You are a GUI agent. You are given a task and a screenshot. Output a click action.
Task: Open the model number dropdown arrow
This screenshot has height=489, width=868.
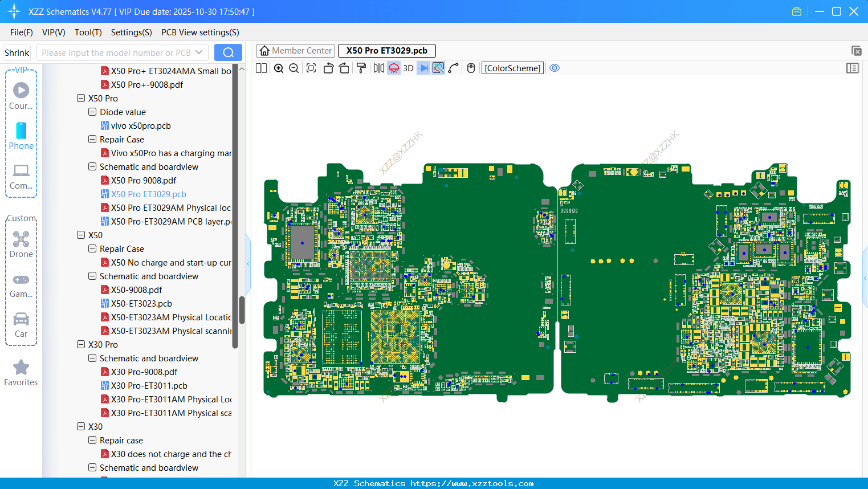pyautogui.click(x=199, y=52)
